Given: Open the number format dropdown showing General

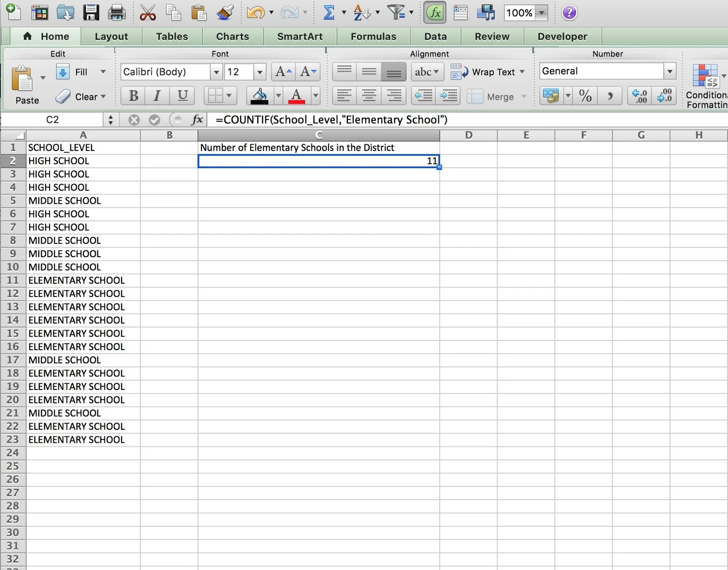Looking at the screenshot, I should coord(670,71).
